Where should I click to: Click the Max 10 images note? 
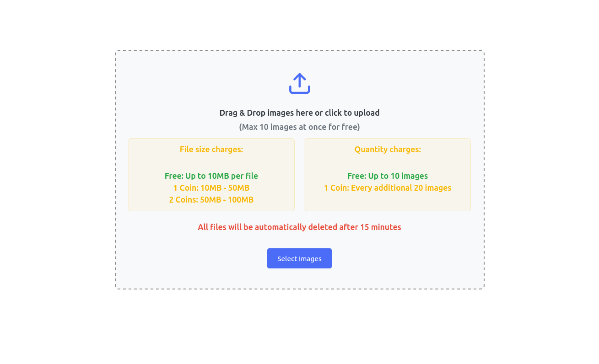[x=299, y=127]
